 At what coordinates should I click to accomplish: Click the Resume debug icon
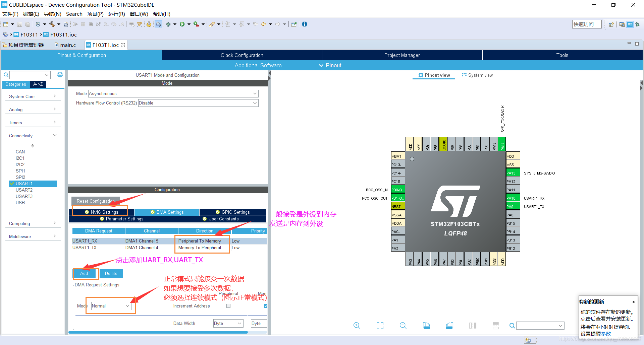coord(75,24)
